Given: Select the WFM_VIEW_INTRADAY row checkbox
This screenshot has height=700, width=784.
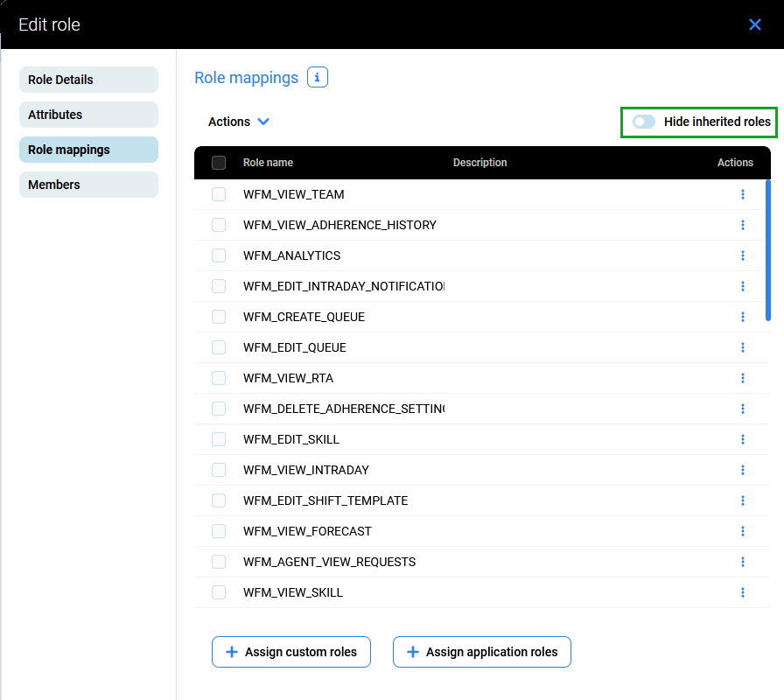Looking at the screenshot, I should pos(219,470).
